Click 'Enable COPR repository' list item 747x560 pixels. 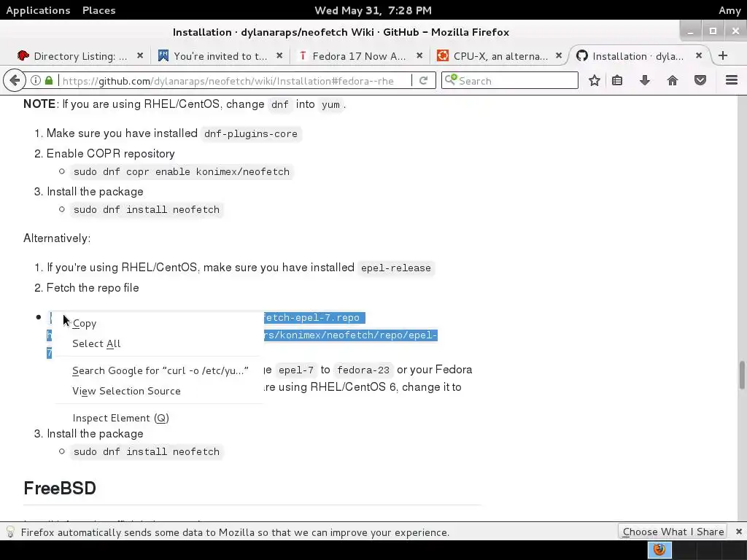(111, 153)
